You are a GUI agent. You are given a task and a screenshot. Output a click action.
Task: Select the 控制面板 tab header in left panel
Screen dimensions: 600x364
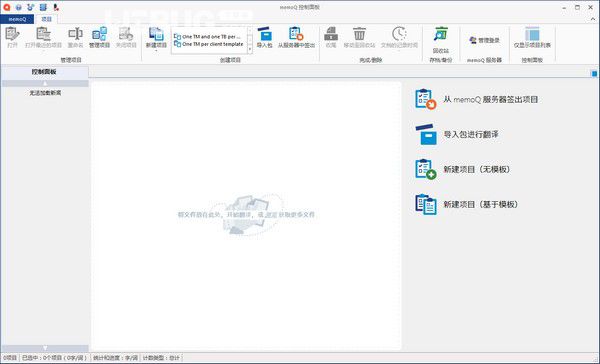[44, 72]
